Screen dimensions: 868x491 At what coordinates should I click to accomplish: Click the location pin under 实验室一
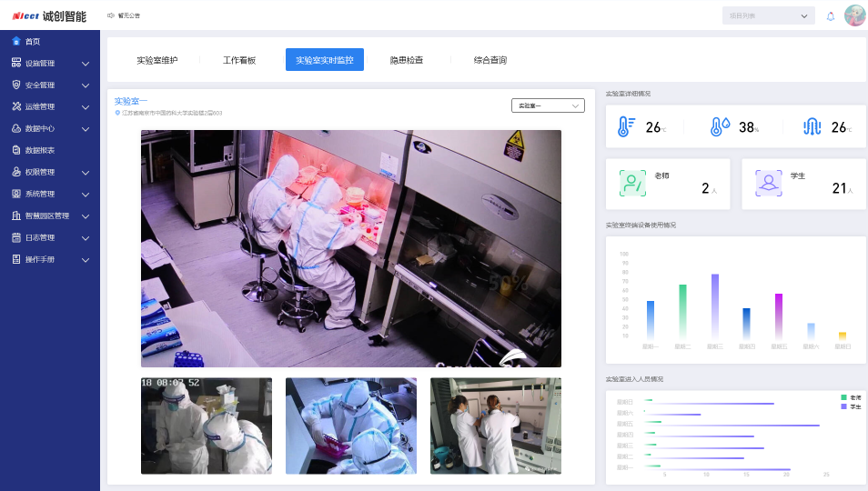tap(117, 113)
